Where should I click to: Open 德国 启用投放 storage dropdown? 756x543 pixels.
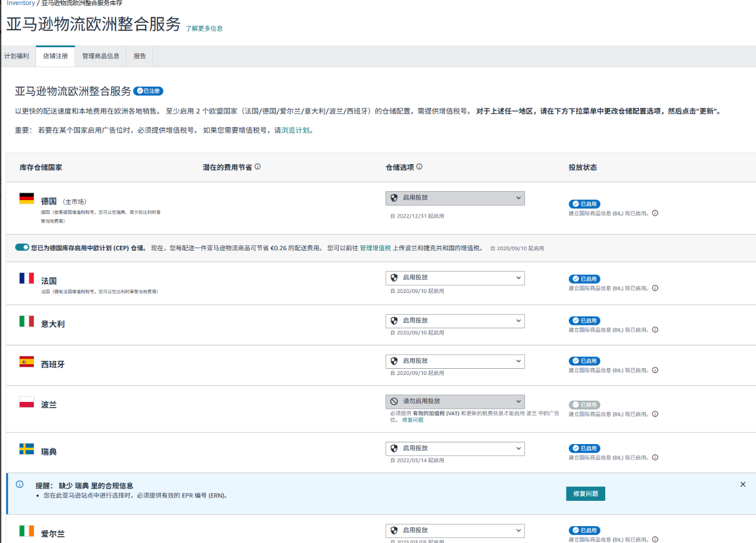455,198
